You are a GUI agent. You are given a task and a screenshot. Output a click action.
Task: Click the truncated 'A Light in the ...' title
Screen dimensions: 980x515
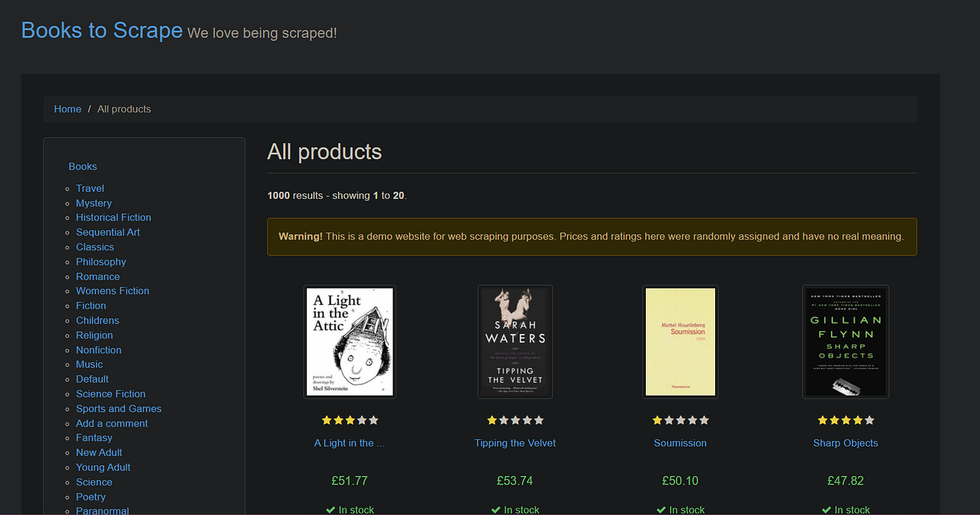(350, 443)
